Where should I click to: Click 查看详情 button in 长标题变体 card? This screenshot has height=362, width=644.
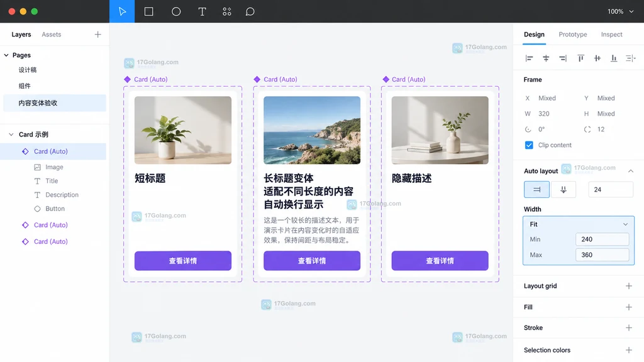click(312, 261)
